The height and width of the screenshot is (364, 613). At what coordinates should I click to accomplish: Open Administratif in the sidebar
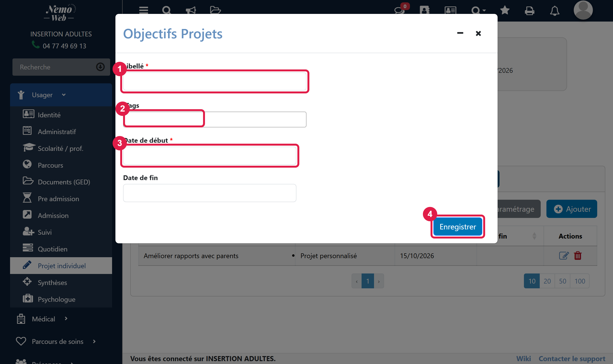61,131
